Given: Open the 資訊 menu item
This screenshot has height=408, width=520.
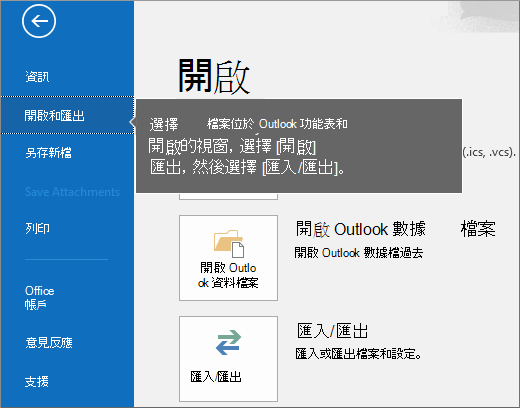Looking at the screenshot, I should pyautogui.click(x=37, y=77).
